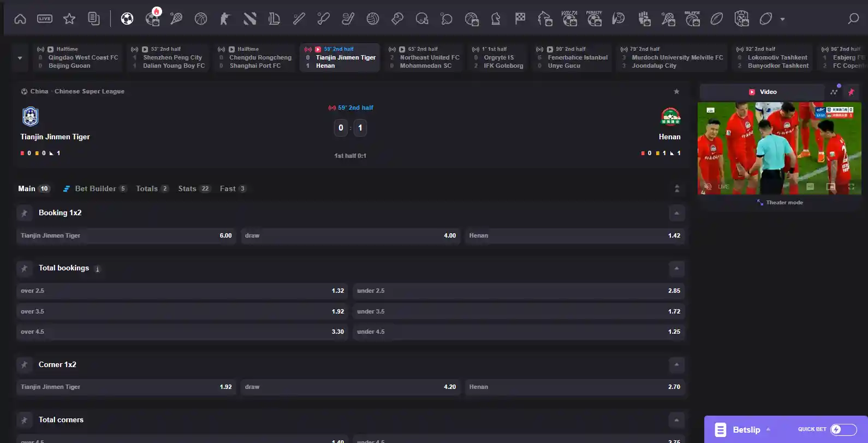Viewport: 868px width, 443px height.
Task: Select the Basketball sport icon
Action: (201, 19)
